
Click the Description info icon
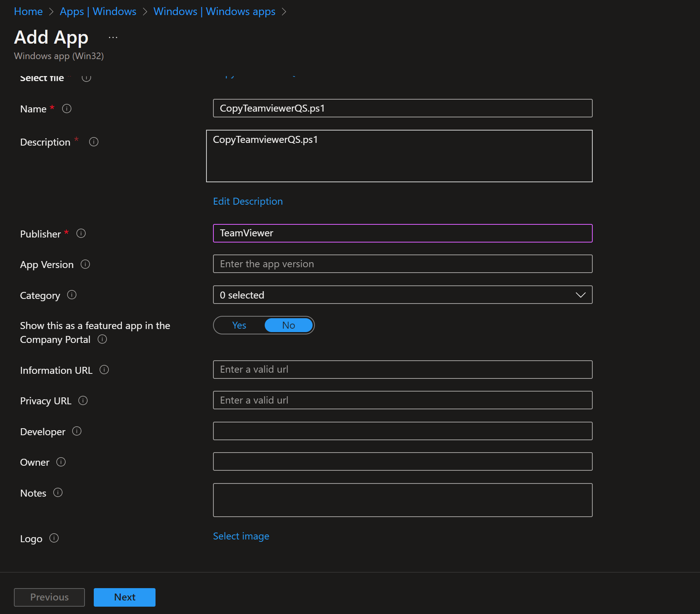pos(93,142)
